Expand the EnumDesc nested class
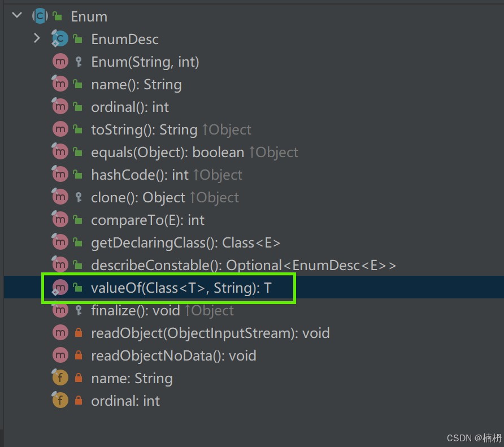Screen dimensions: 504x447 pos(37,38)
